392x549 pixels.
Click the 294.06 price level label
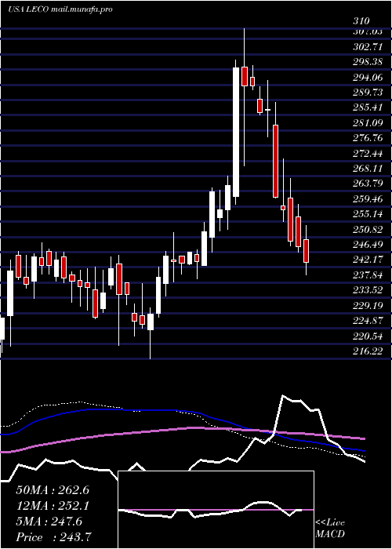point(368,77)
